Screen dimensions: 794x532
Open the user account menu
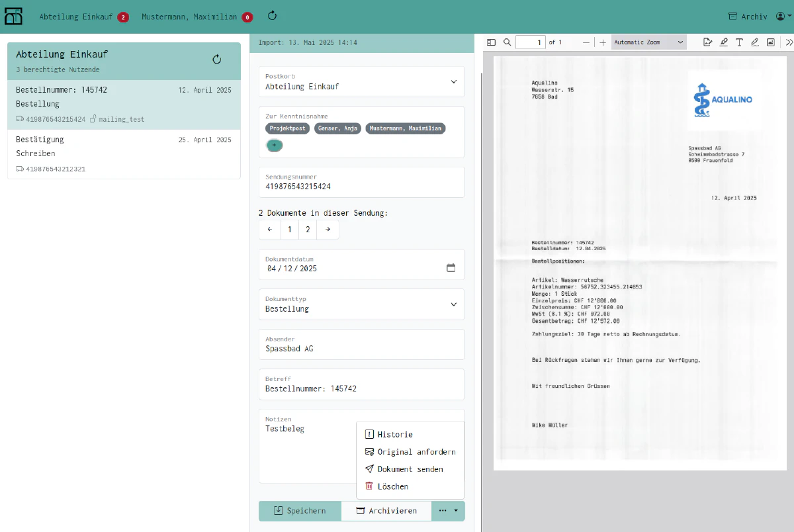(x=783, y=17)
